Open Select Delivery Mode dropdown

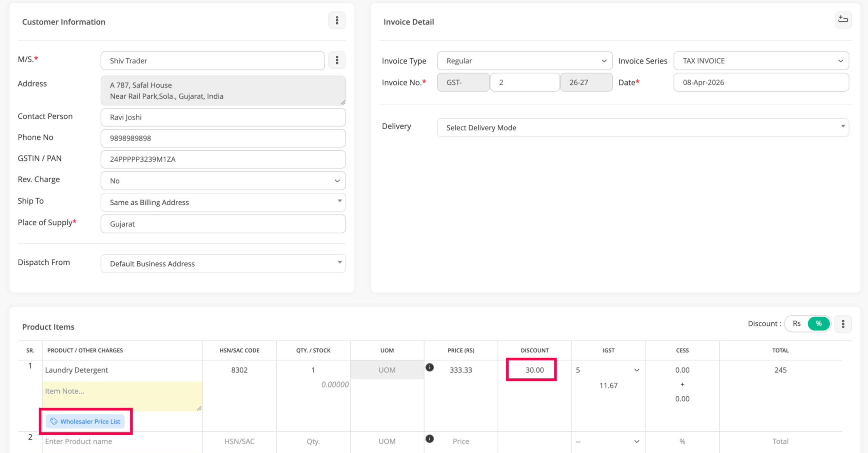[x=643, y=128]
